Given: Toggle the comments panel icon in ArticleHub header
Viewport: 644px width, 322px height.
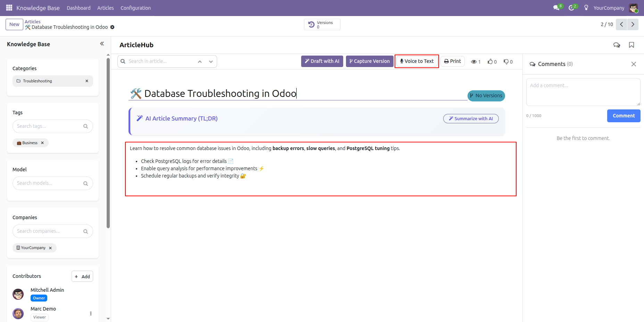Looking at the screenshot, I should pos(617,45).
